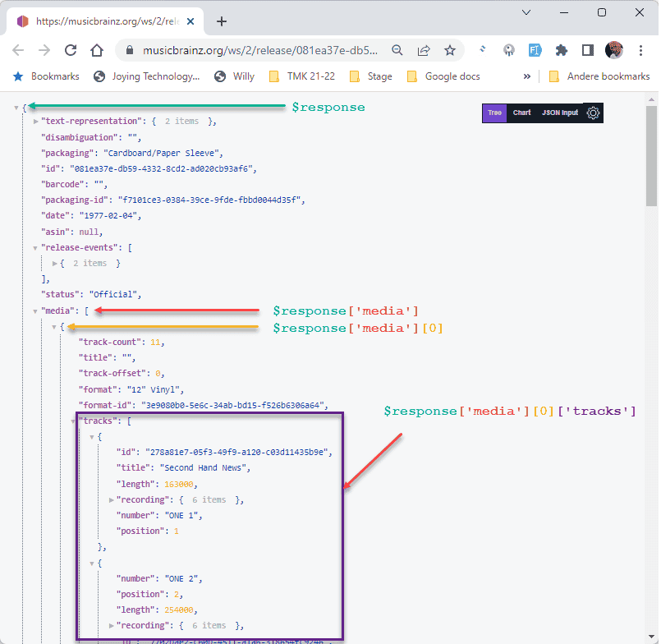Image resolution: width=661 pixels, height=644 pixels.
Task: Share this page via share icon
Action: [x=423, y=51]
